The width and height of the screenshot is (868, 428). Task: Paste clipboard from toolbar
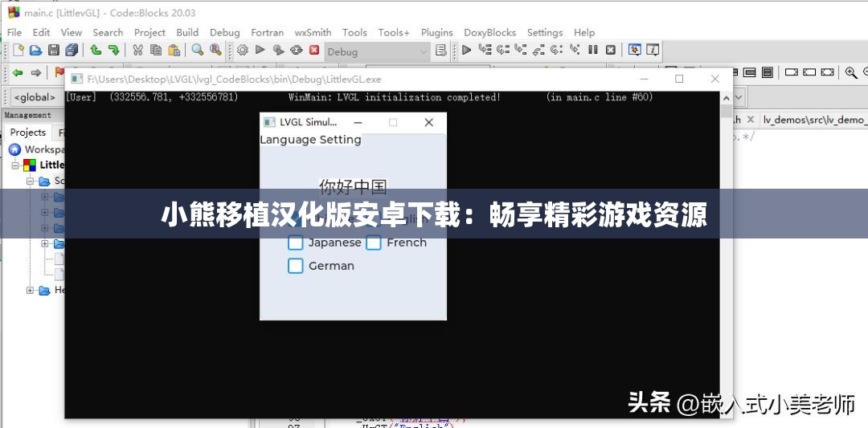174,51
